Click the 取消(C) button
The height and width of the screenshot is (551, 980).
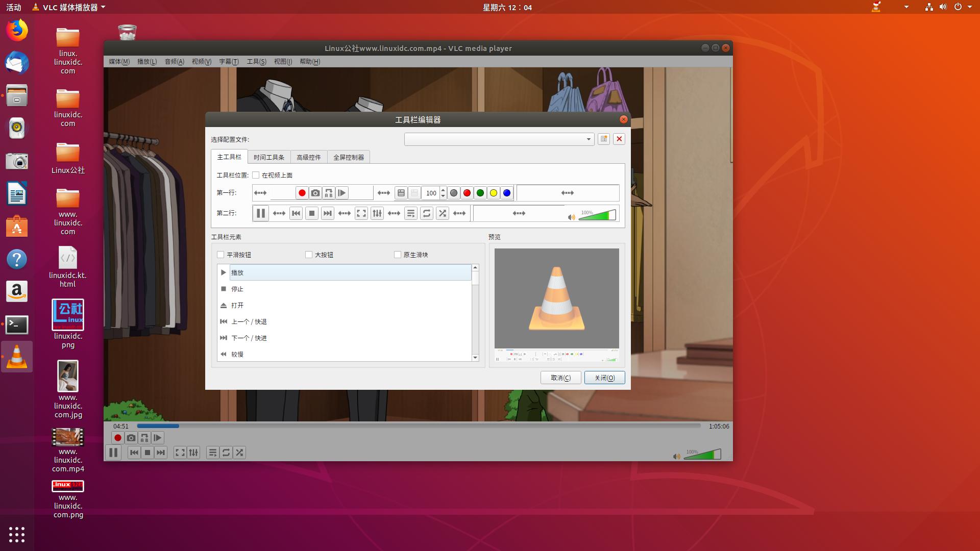pyautogui.click(x=560, y=378)
